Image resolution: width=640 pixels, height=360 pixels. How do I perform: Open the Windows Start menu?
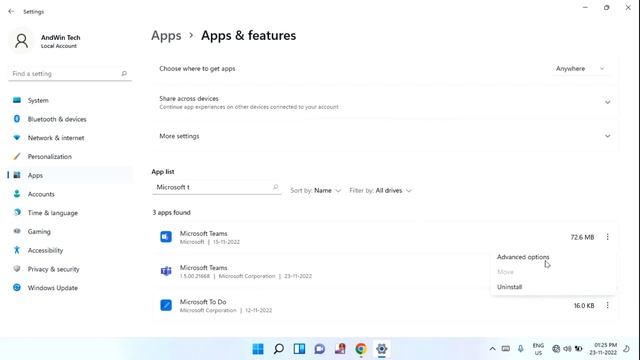click(258, 349)
